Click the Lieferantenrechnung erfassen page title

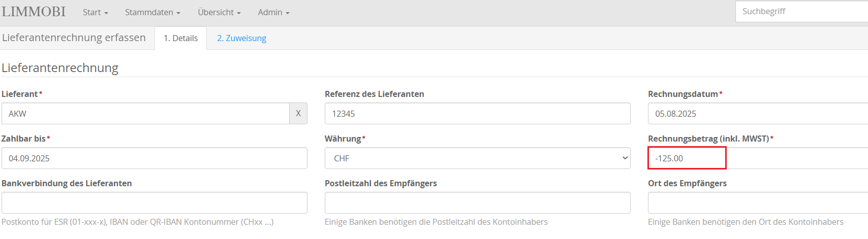coord(74,38)
